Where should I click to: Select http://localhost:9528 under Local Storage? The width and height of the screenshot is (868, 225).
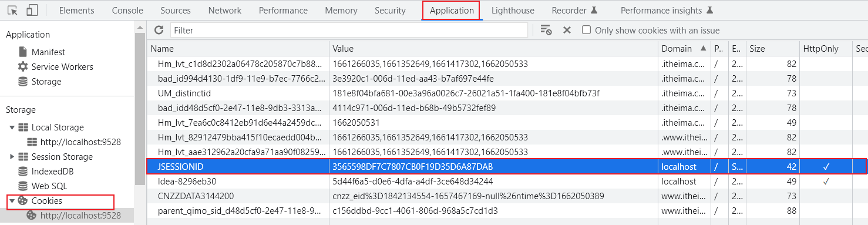80,142
